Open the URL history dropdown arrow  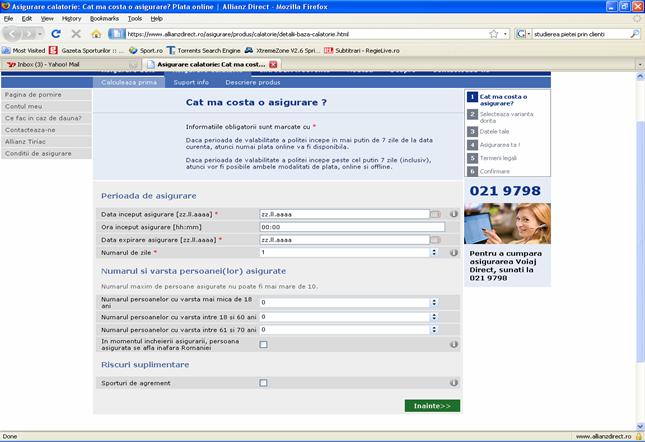point(505,34)
